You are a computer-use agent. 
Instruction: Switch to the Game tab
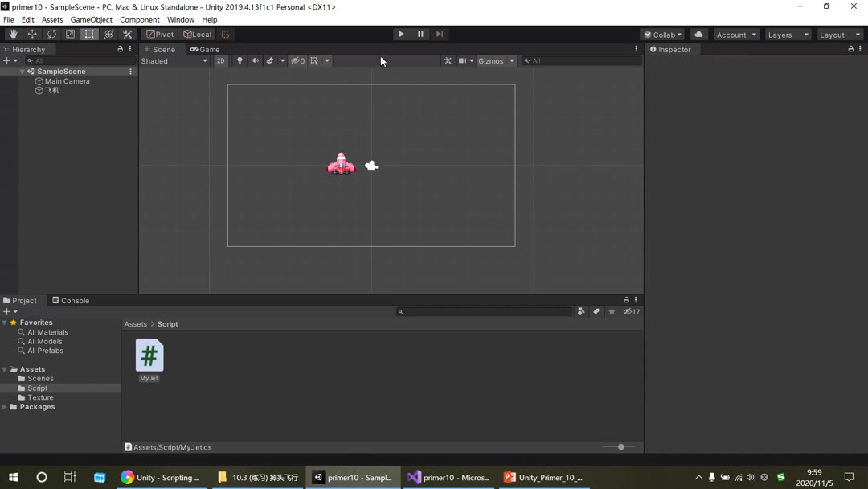[204, 49]
